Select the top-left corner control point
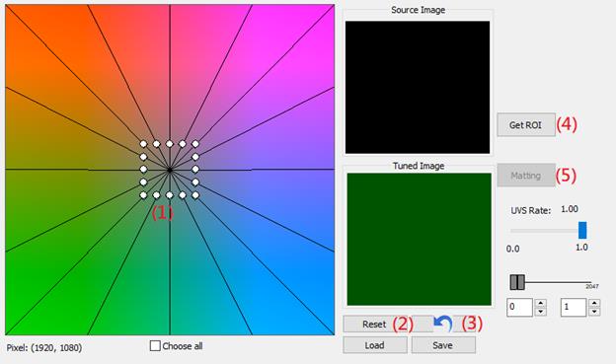This screenshot has width=616, height=364. pos(143,144)
